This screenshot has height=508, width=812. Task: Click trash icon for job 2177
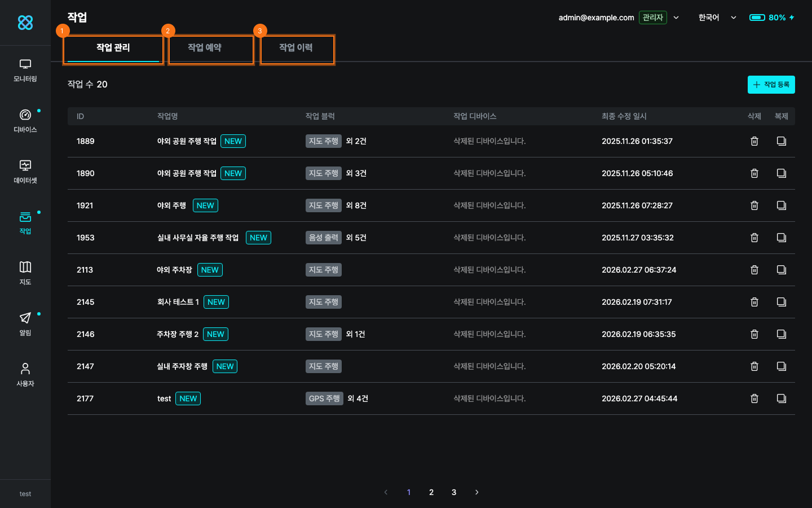pos(754,398)
